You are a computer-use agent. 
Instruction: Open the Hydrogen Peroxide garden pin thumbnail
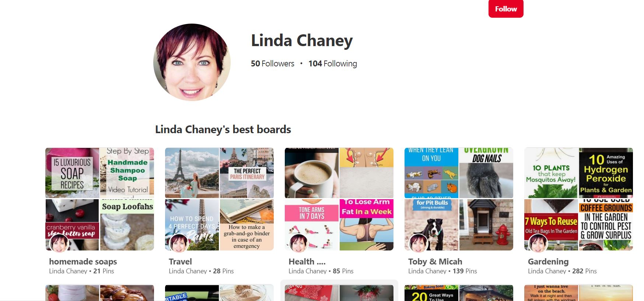[606, 173]
